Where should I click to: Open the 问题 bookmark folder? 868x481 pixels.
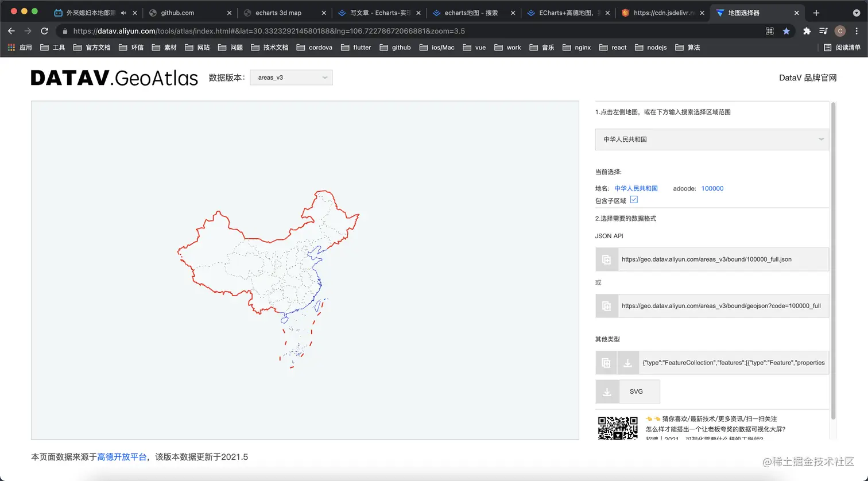[231, 48]
